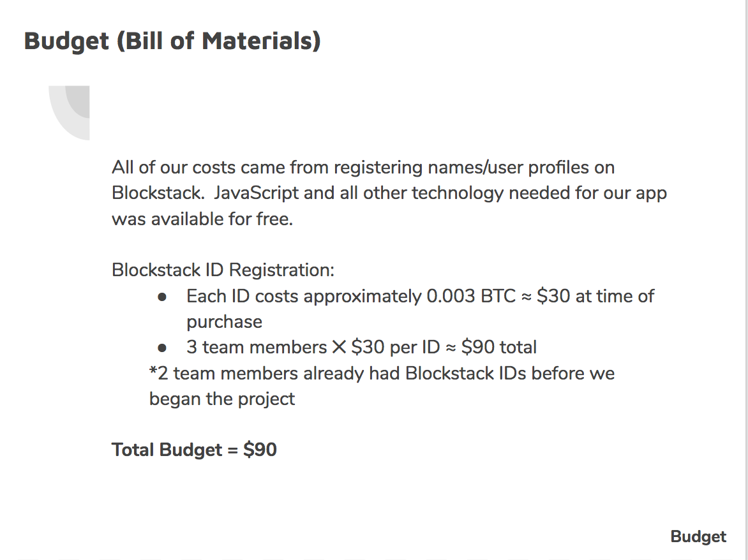Select the 'Budget (Bill of Materials)' slide title

[x=172, y=41]
